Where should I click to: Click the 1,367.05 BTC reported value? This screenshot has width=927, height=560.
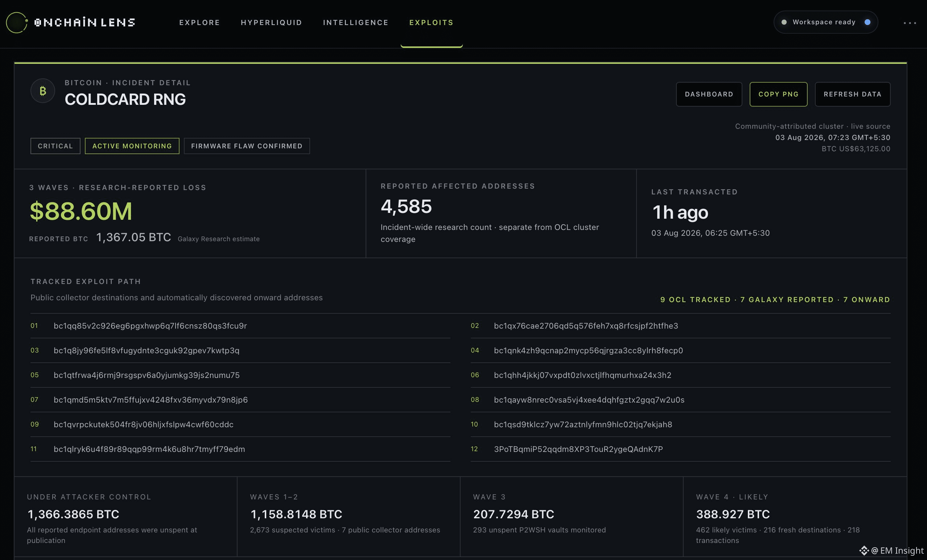coord(133,238)
